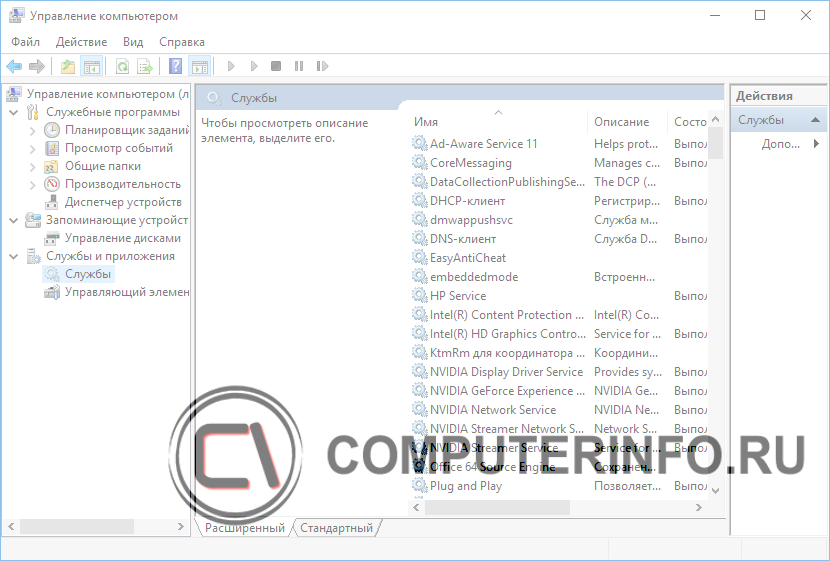Viewport: 830px width, 561px height.
Task: Select NVIDIA Network Service row
Action: pyautogui.click(x=559, y=410)
